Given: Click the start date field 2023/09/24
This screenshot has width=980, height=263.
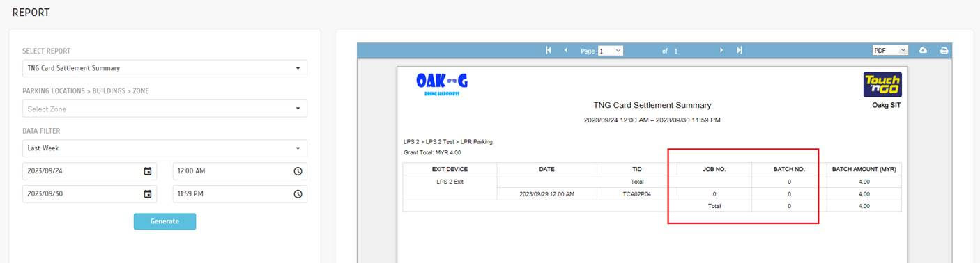Looking at the screenshot, I should click(x=89, y=171).
